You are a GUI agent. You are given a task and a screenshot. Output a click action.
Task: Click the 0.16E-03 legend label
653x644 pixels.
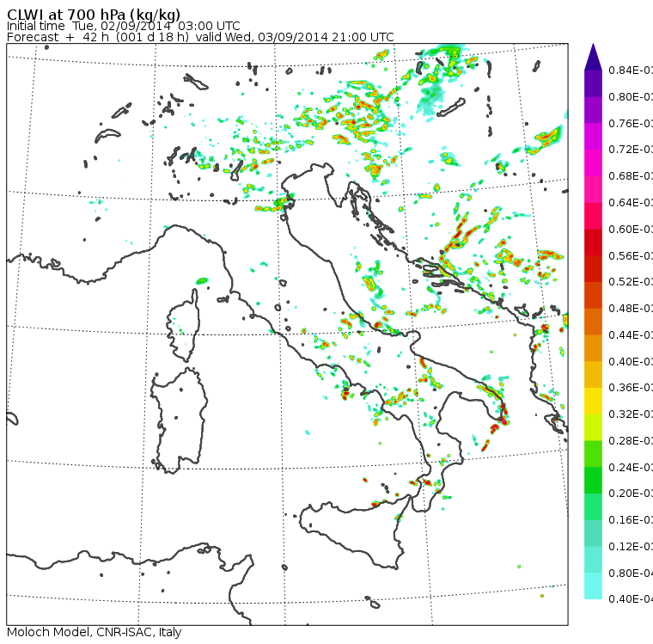tap(631, 520)
